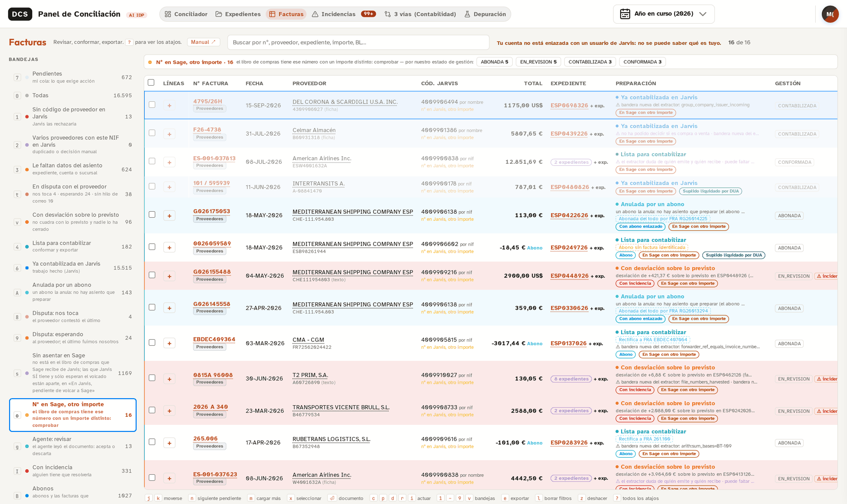This screenshot has width=847, height=504.
Task: Open the Incidencias tab
Action: click(344, 14)
